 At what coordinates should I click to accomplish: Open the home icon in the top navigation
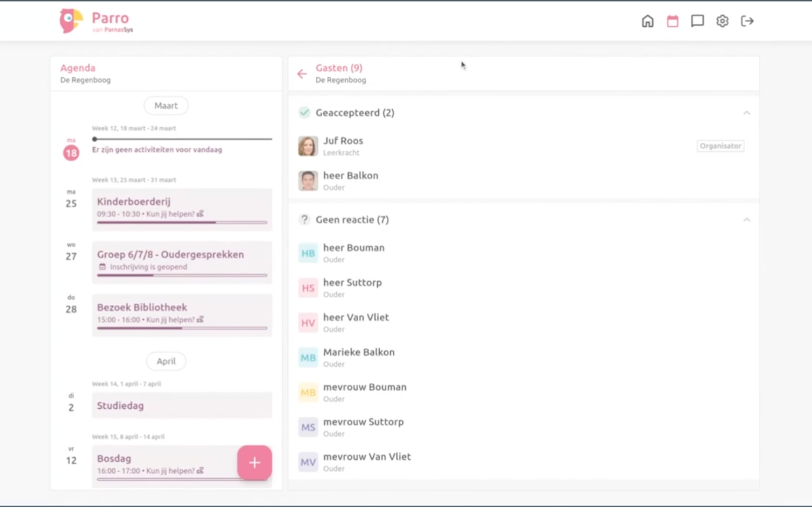tap(647, 21)
